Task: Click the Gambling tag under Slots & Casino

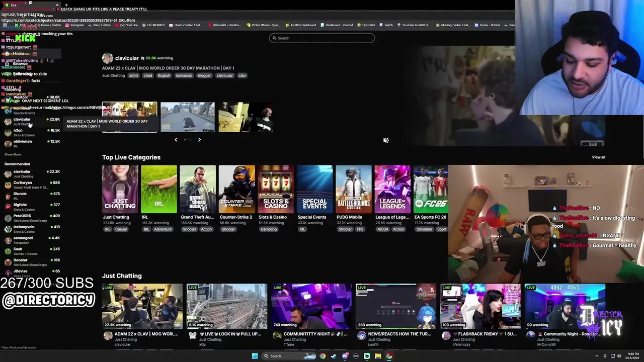Action: point(269,229)
